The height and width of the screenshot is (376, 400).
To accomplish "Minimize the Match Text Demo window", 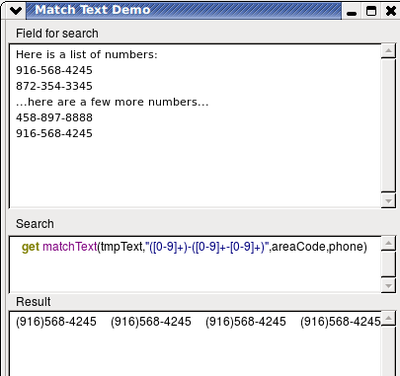I will [351, 11].
